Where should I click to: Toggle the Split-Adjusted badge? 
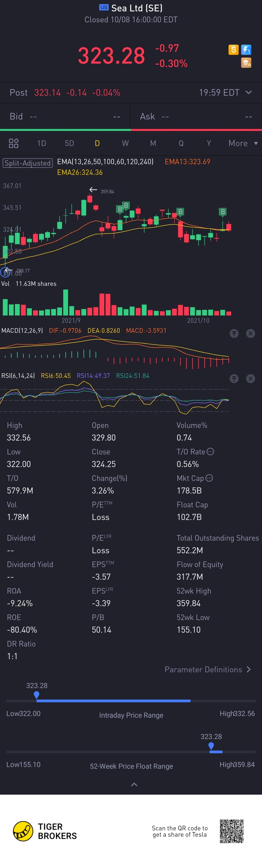click(x=28, y=163)
